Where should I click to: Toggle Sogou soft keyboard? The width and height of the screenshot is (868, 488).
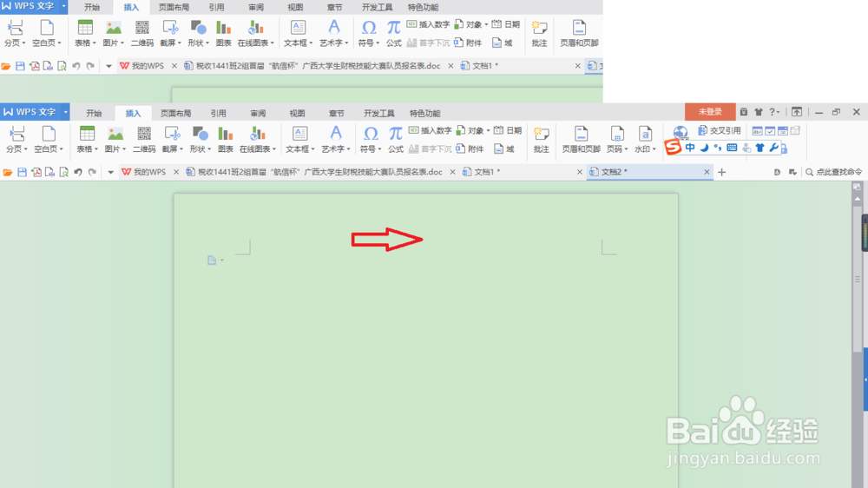click(732, 148)
